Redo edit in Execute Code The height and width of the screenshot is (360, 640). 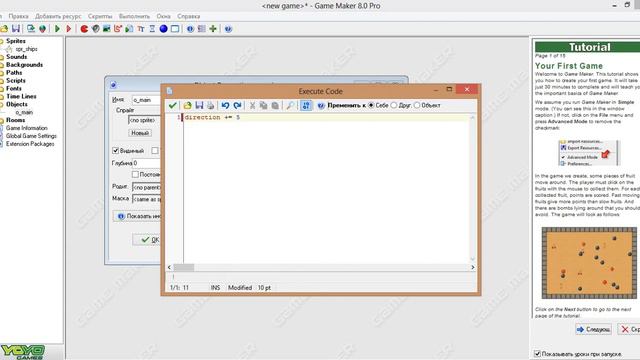click(x=237, y=105)
